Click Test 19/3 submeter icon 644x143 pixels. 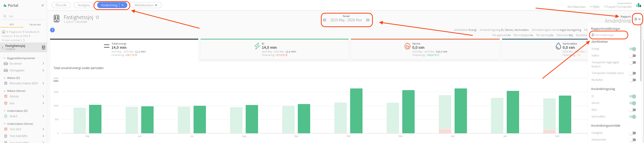[6, 129]
